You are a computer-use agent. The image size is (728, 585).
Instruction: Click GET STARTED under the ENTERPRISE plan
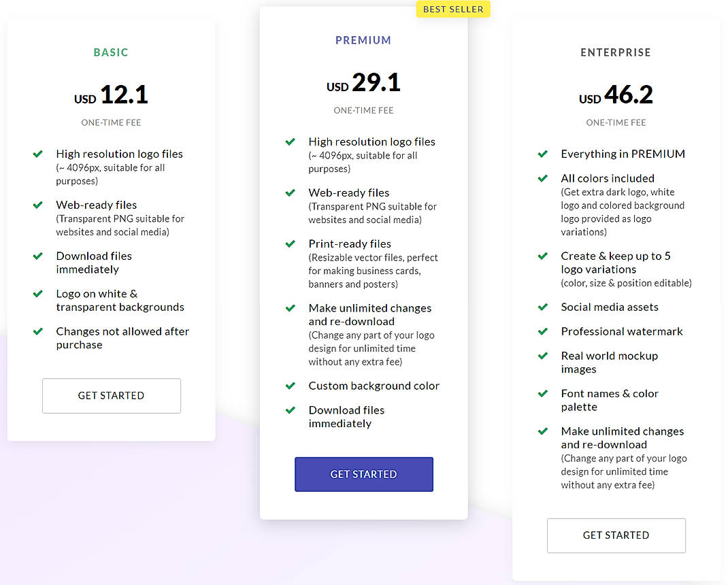(x=616, y=535)
